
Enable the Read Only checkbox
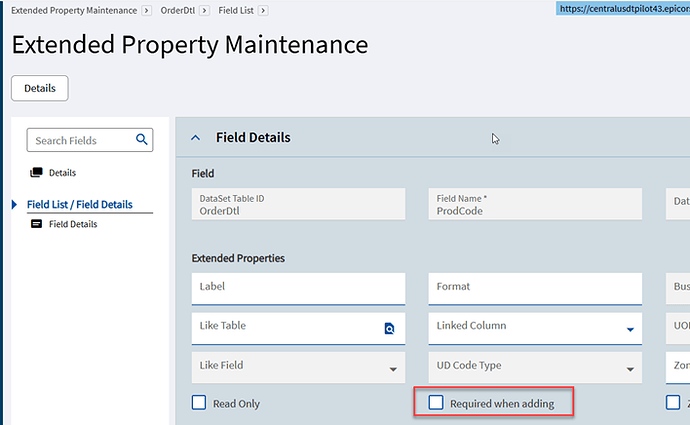(x=199, y=403)
